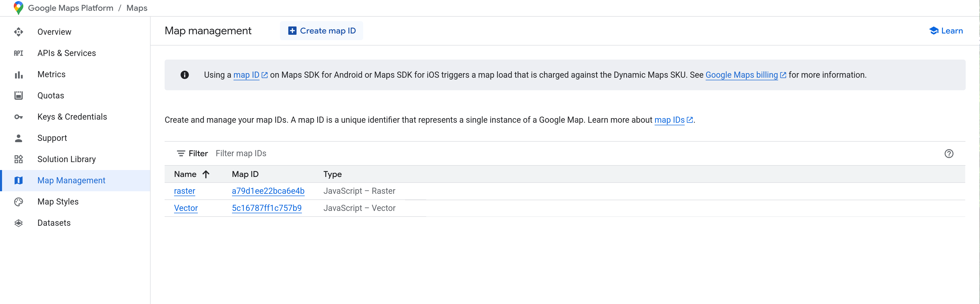
Task: Click Google Maps Platform in the breadcrumb
Action: 70,8
